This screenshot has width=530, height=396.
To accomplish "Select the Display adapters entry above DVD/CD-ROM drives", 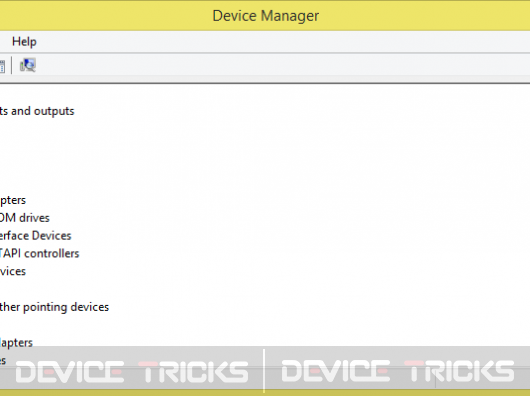I will 13,200.
